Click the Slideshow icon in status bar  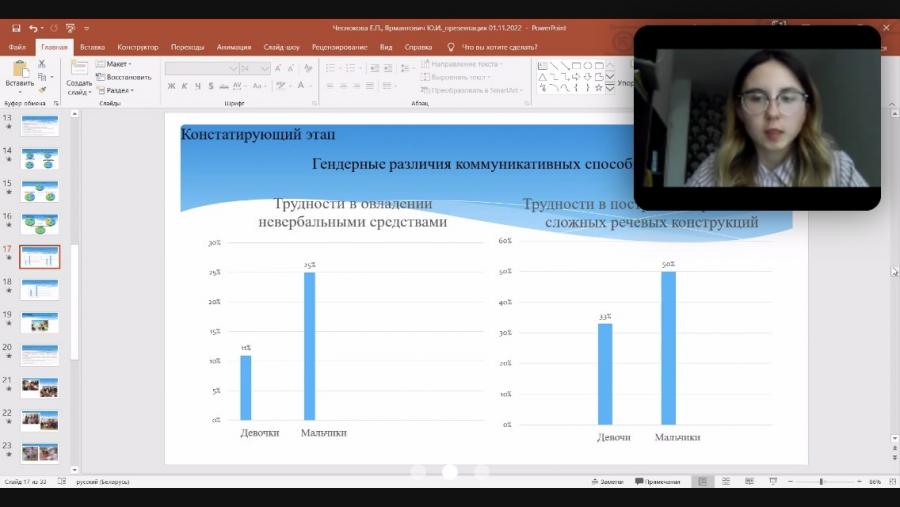(773, 481)
